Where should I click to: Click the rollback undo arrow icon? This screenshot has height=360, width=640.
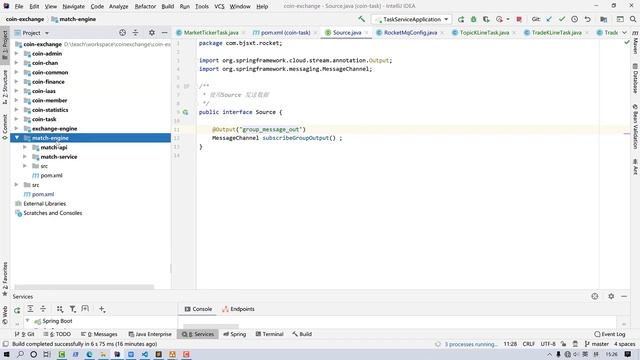[x=587, y=19]
